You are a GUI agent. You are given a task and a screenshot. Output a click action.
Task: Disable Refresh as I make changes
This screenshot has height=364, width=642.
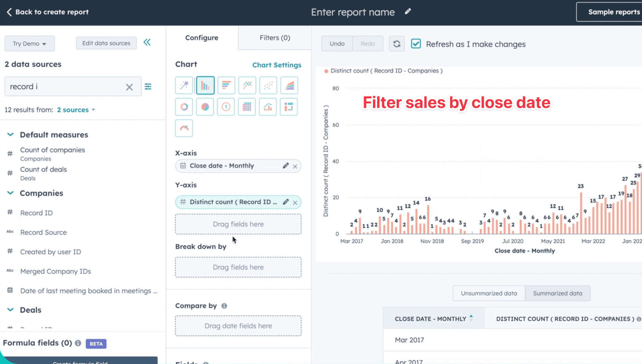click(x=416, y=43)
